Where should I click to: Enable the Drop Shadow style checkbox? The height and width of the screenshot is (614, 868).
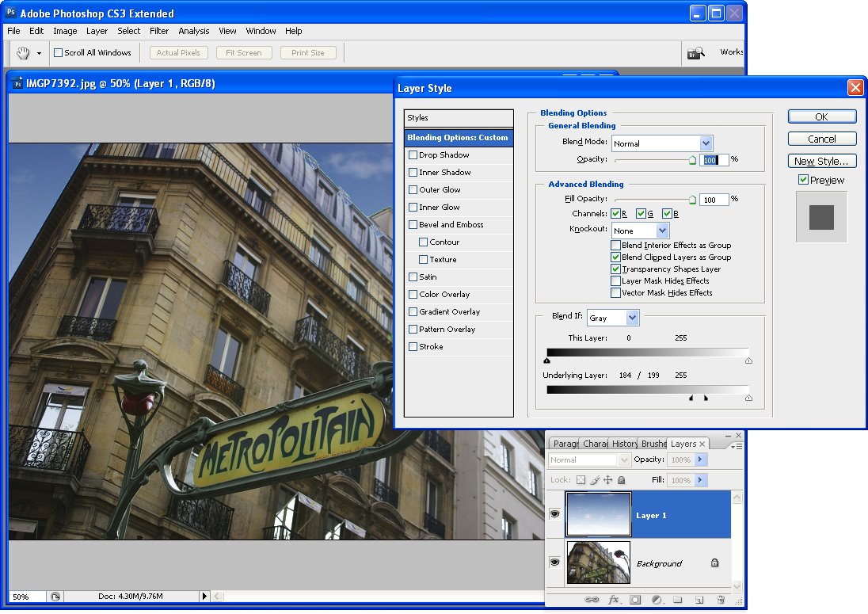pos(413,155)
